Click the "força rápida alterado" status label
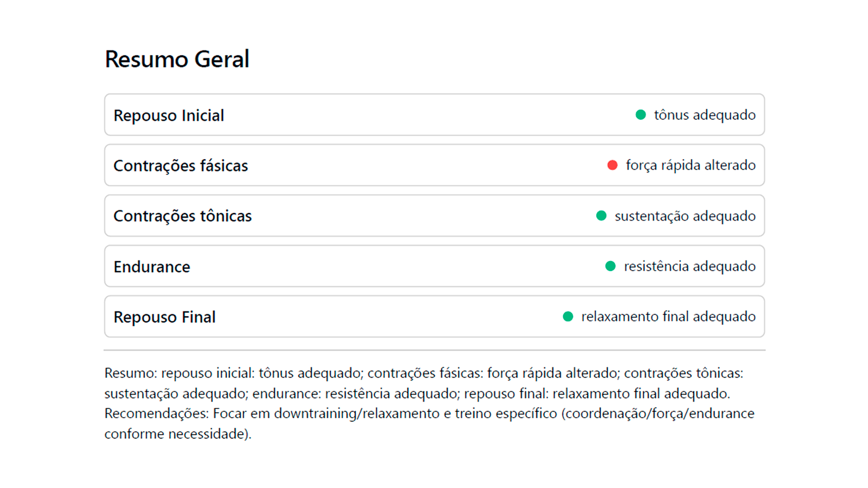868x488 pixels. (x=690, y=165)
